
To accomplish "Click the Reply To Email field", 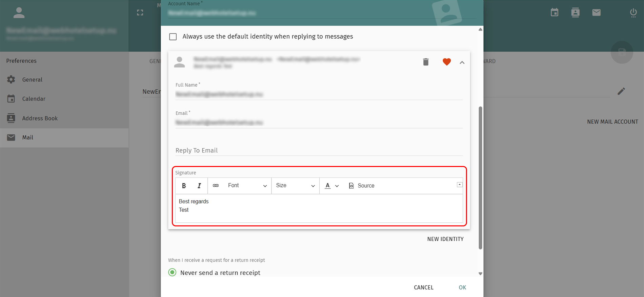I will coord(319,150).
